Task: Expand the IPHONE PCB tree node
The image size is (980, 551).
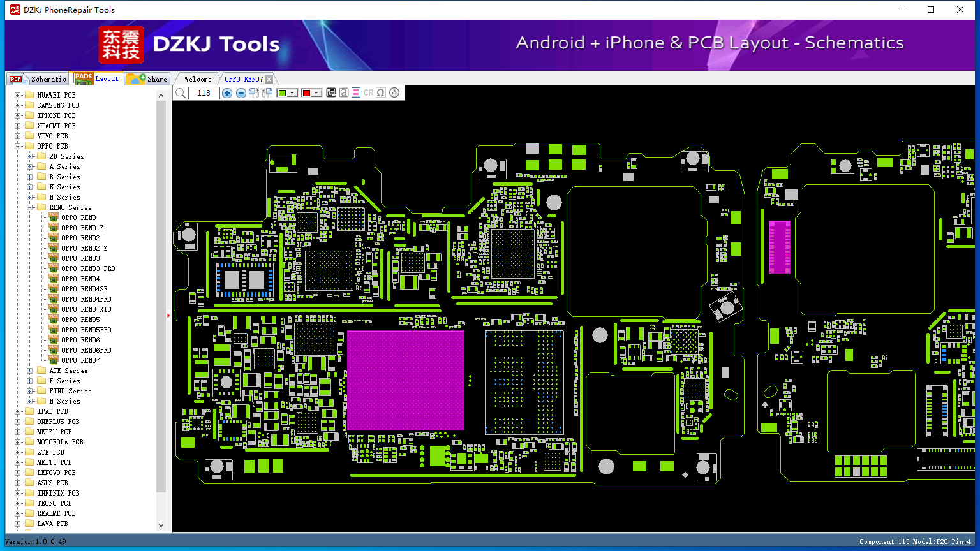Action: pos(18,115)
